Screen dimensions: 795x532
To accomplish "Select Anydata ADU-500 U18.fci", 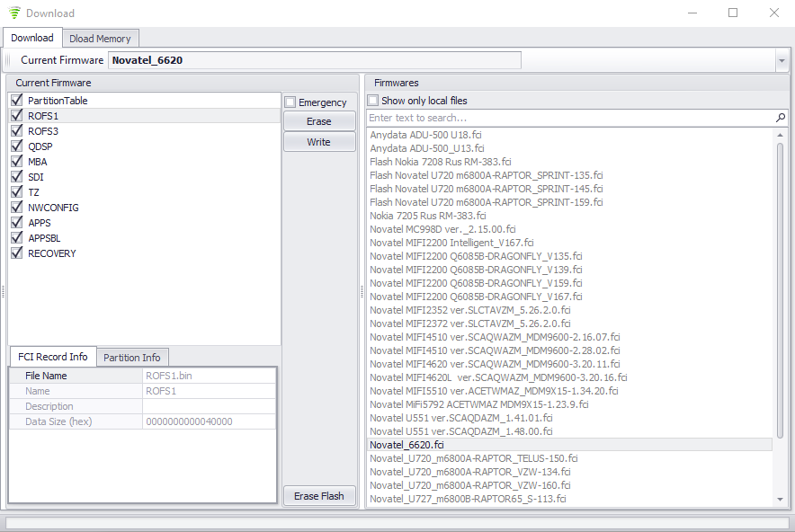I will click(x=425, y=135).
